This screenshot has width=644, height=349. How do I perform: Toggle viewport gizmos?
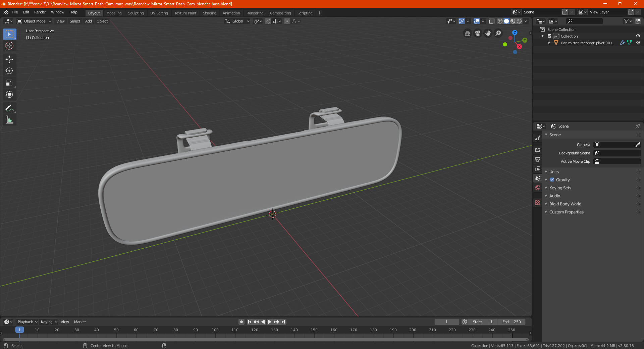[x=462, y=21]
